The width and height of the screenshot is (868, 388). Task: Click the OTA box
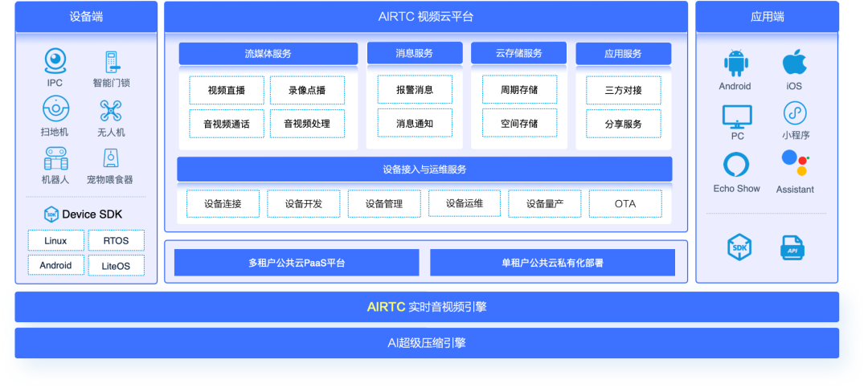click(x=625, y=204)
